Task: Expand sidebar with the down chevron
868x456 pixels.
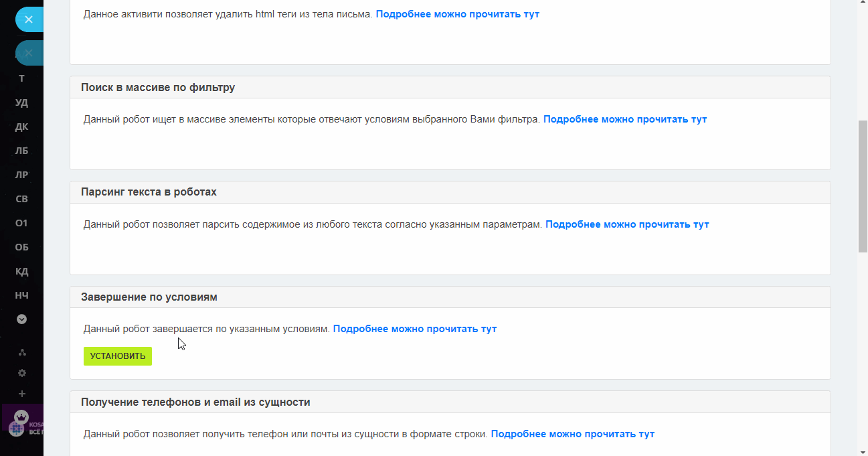Action: [x=21, y=319]
